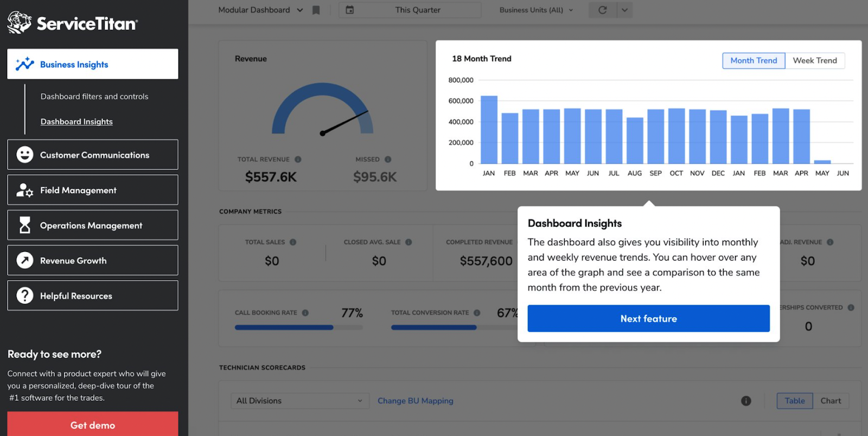Screen dimensions: 868x436
Task: Click the AUG bar in trend chart
Action: 635,140
